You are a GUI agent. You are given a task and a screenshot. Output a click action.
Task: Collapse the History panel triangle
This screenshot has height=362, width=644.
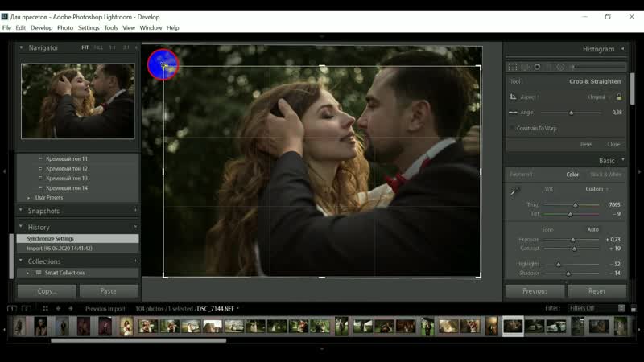point(21,227)
